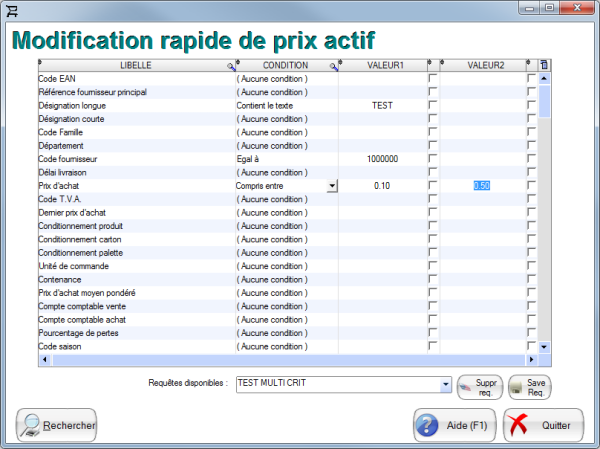Toggle first checkbox for Désignation longue row

pyautogui.click(x=433, y=105)
